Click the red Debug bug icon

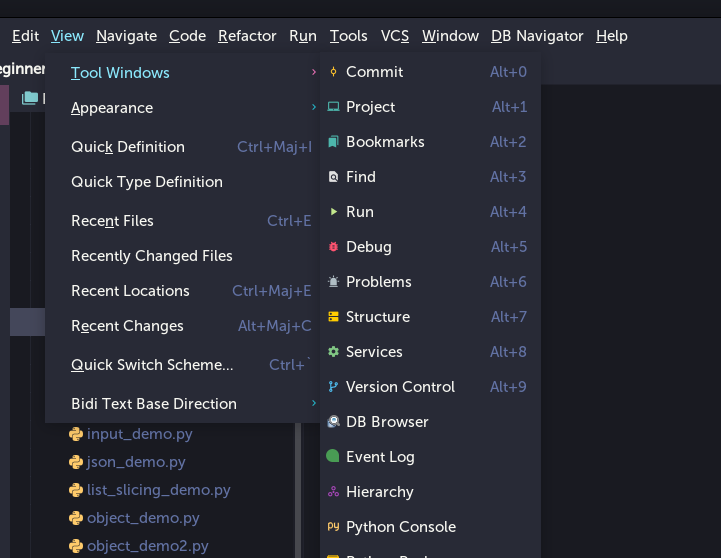click(x=333, y=247)
